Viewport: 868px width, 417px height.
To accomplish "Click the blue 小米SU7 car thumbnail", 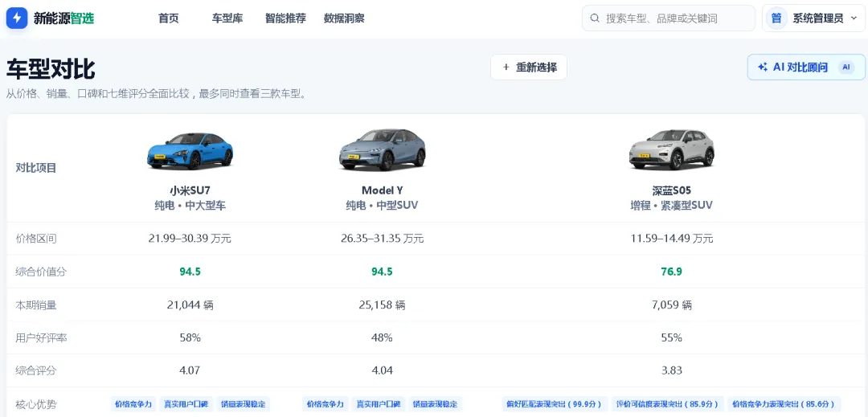I will pyautogui.click(x=190, y=150).
